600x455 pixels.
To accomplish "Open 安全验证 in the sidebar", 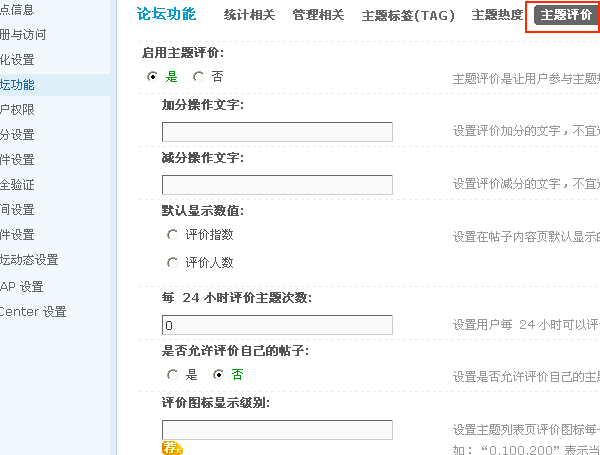I will tap(17, 185).
